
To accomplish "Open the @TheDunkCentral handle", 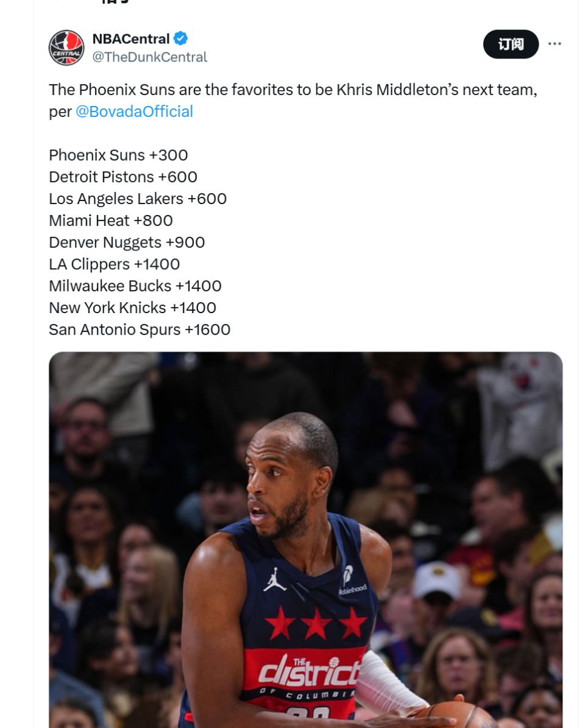I will tap(149, 57).
